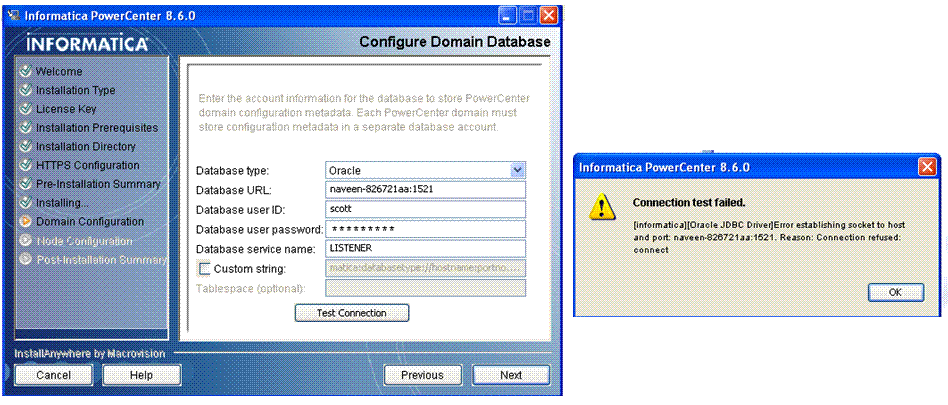This screenshot has height=405, width=948.
Task: Go back with the Previous button
Action: coord(423,375)
